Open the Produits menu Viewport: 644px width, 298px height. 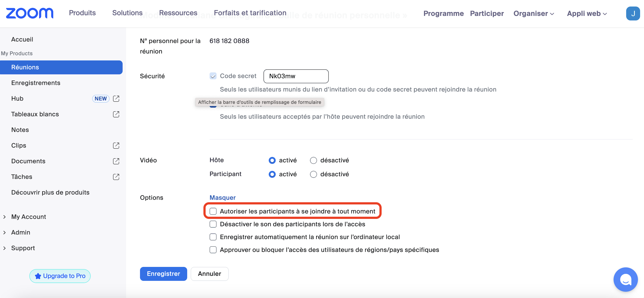coord(82,13)
